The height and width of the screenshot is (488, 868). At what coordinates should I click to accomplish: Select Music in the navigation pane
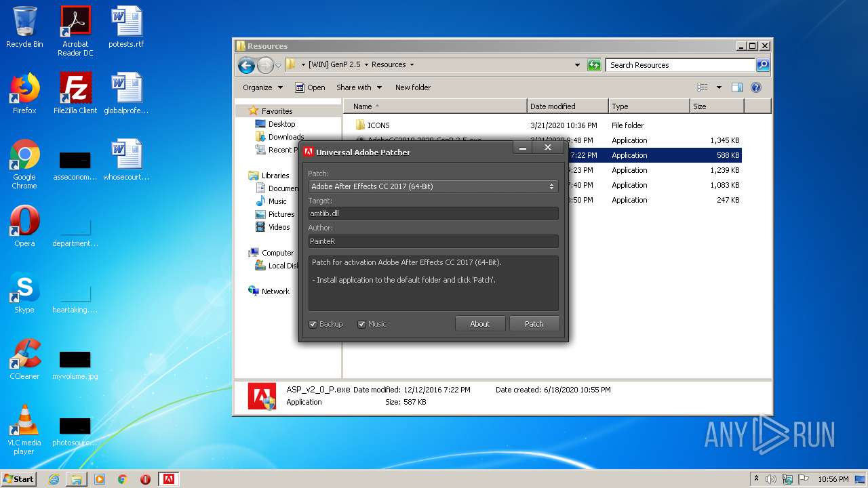click(x=277, y=201)
